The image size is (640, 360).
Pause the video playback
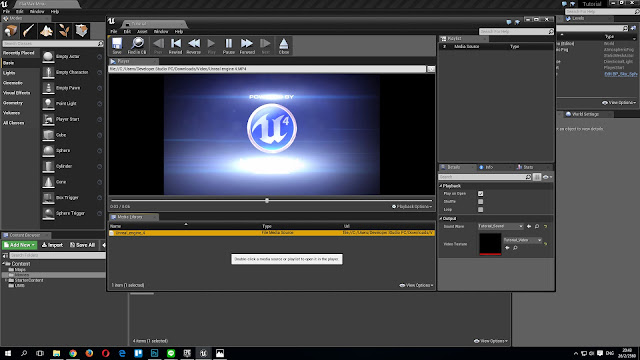pyautogui.click(x=229, y=46)
